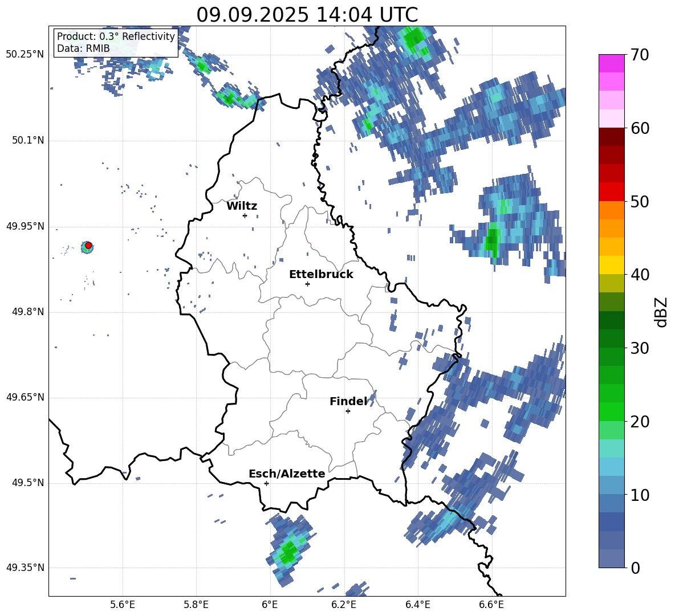Viewport: 675px width, 616px height.
Task: Click the latitude label 49.8°N
Action: [x=27, y=312]
